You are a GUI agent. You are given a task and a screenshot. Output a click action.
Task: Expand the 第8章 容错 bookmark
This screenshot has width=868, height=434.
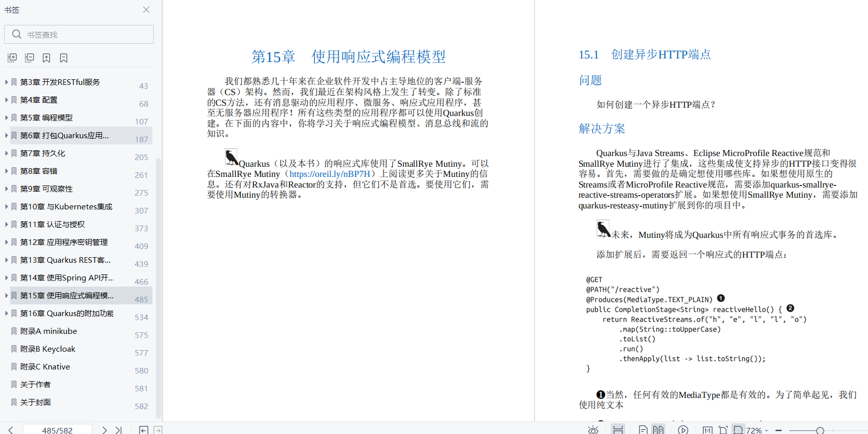pyautogui.click(x=6, y=171)
